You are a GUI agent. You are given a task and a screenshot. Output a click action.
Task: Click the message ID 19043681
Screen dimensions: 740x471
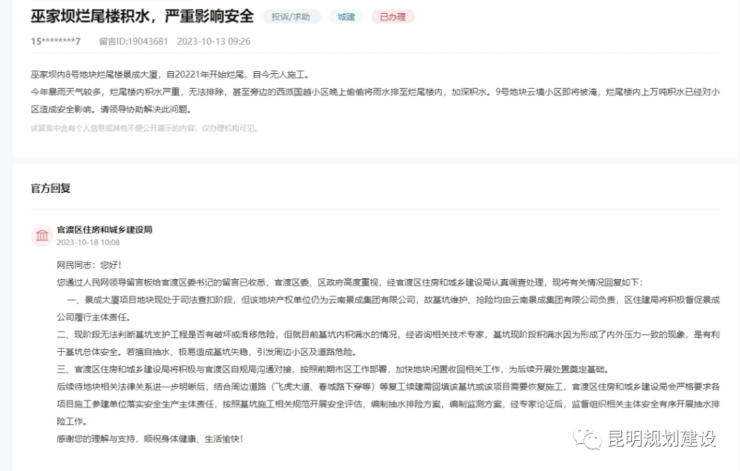pyautogui.click(x=136, y=41)
